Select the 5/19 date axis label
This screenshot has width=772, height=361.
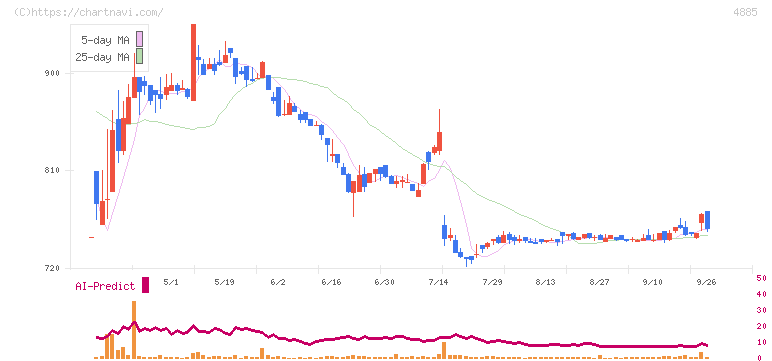224,282
